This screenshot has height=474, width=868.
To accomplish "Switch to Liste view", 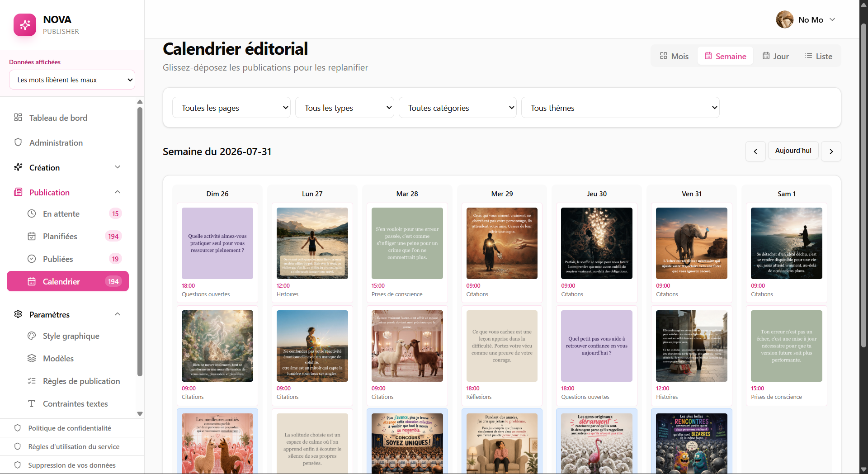I will [819, 56].
